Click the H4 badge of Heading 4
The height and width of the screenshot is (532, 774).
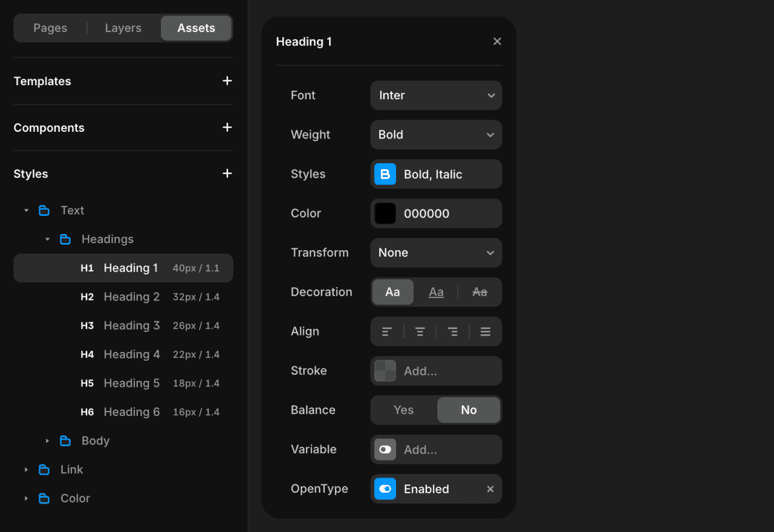click(x=87, y=354)
